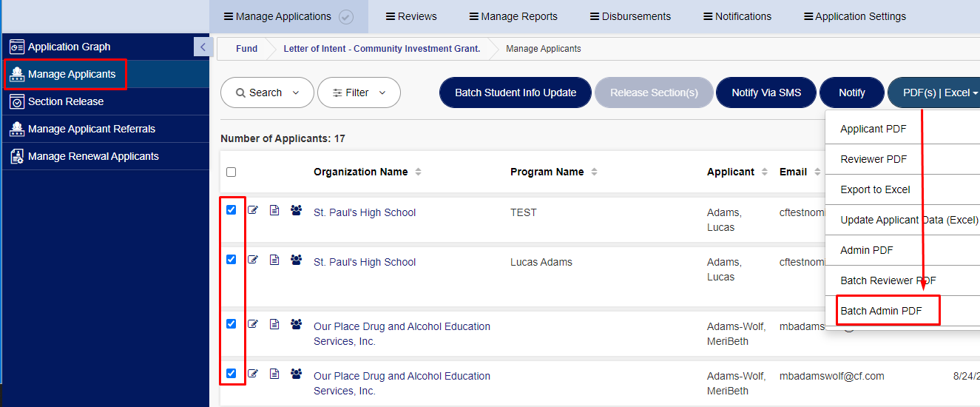Click Application Graph sidebar icon
Screen dimensions: 980x407
pos(17,47)
